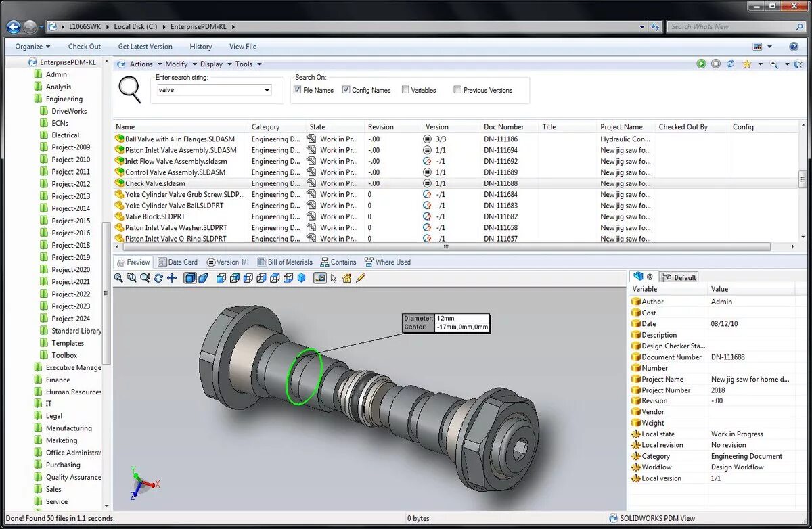This screenshot has width=812, height=529.
Task: Select the measure tool in preview toolbar
Action: pos(320,278)
